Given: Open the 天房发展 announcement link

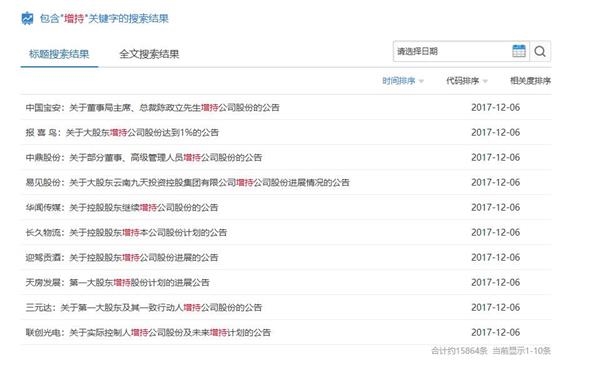Looking at the screenshot, I should pyautogui.click(x=117, y=283).
